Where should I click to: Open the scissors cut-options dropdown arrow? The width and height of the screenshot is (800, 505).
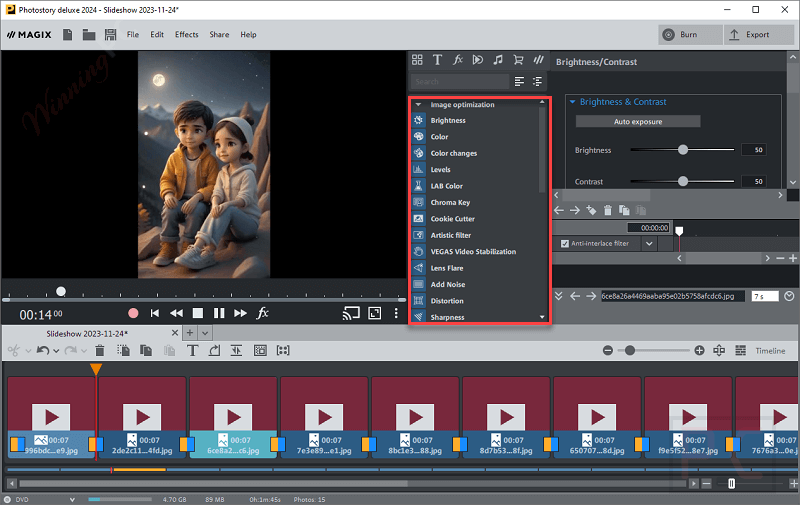click(x=29, y=351)
